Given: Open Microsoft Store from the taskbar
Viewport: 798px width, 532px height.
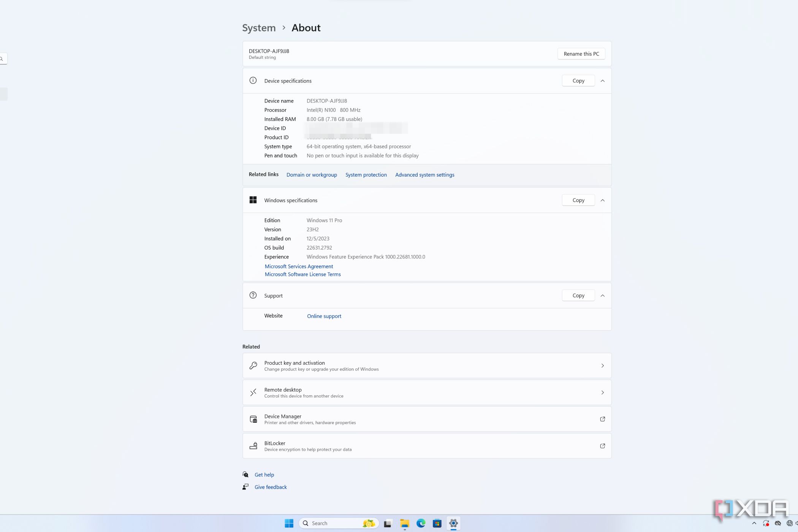Looking at the screenshot, I should point(437,524).
